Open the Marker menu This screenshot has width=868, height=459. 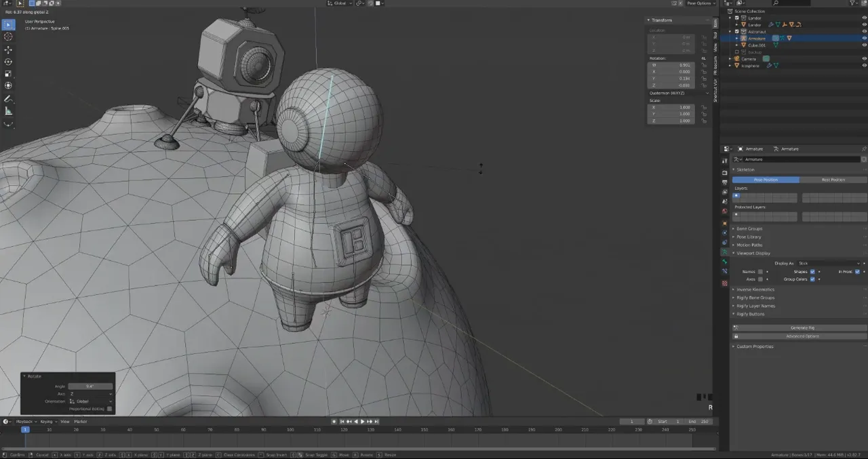point(80,422)
